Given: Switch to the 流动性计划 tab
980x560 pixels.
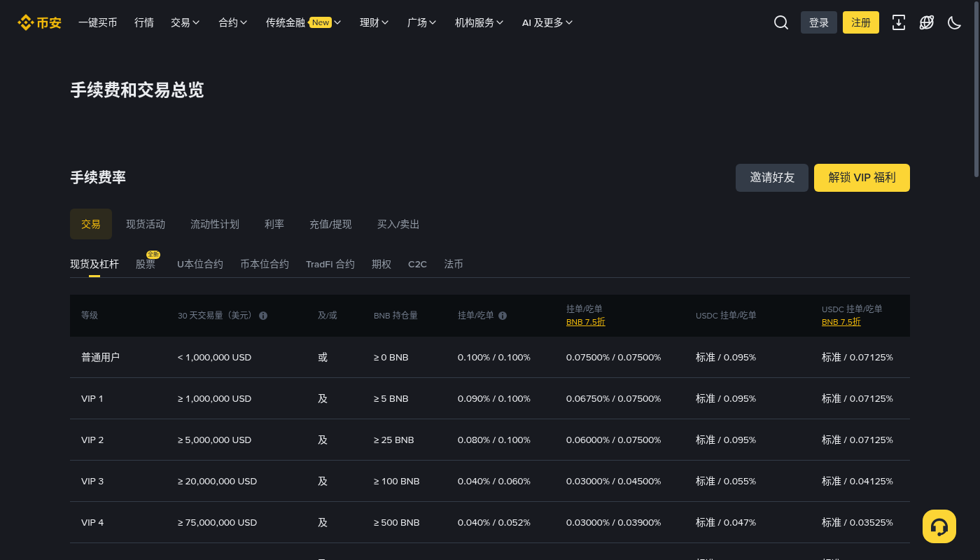Looking at the screenshot, I should point(215,224).
